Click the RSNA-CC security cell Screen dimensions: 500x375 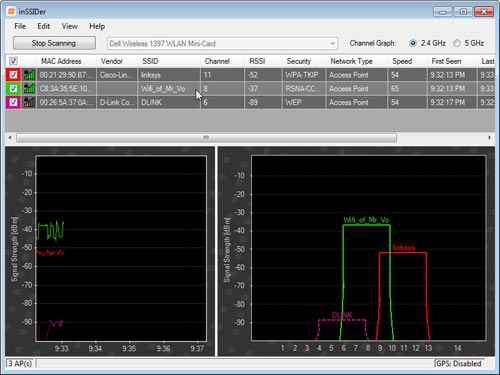pyautogui.click(x=304, y=88)
